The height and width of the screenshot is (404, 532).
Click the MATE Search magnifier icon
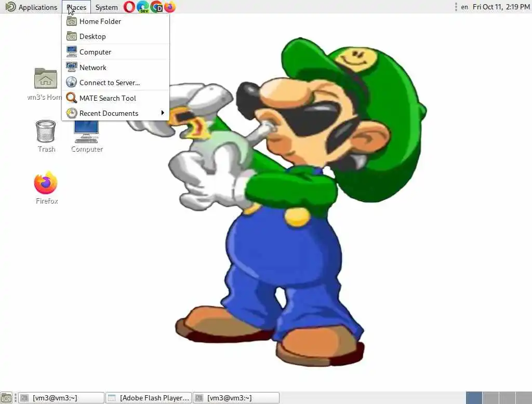tap(72, 98)
